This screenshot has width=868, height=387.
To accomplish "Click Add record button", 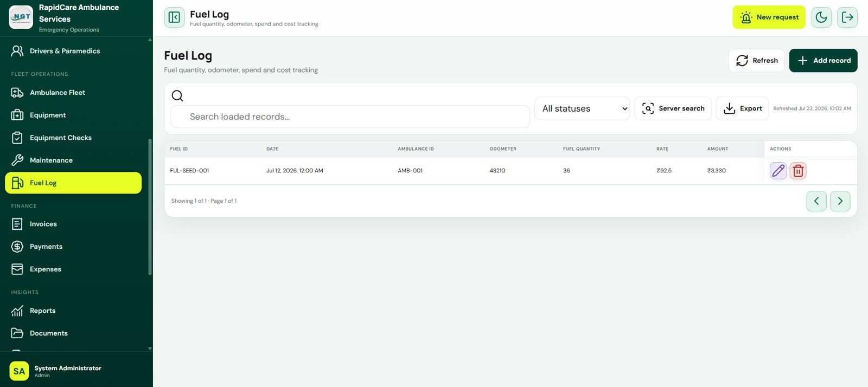I will [823, 60].
